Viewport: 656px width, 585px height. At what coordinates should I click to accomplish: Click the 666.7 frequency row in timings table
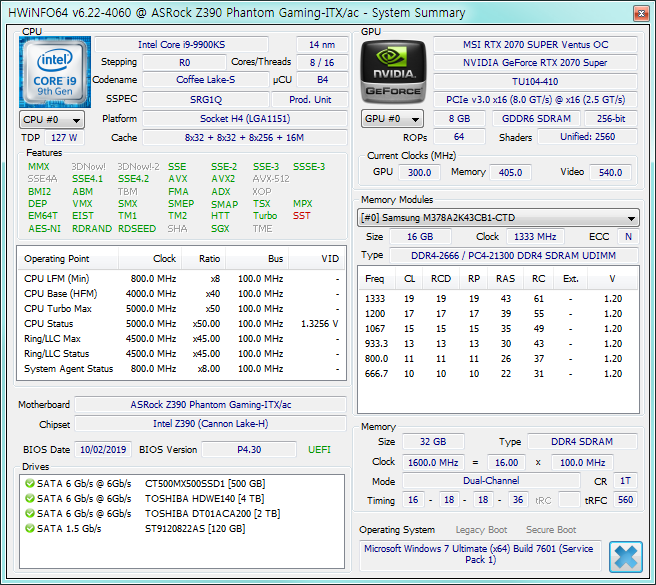tap(498, 374)
